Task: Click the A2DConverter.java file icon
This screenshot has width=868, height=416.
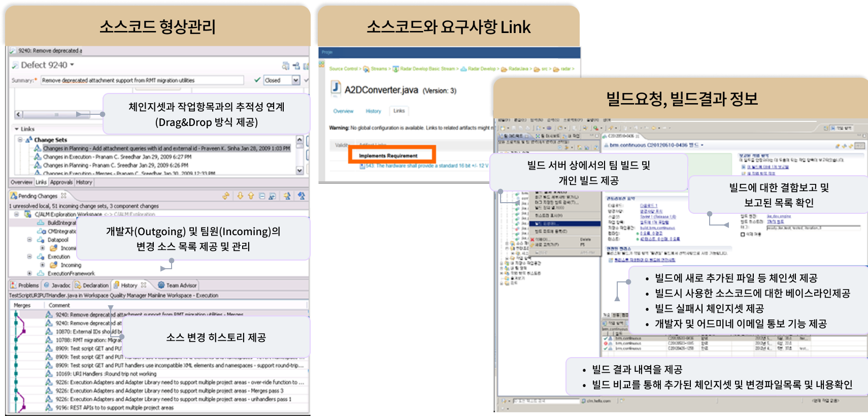Action: click(336, 87)
